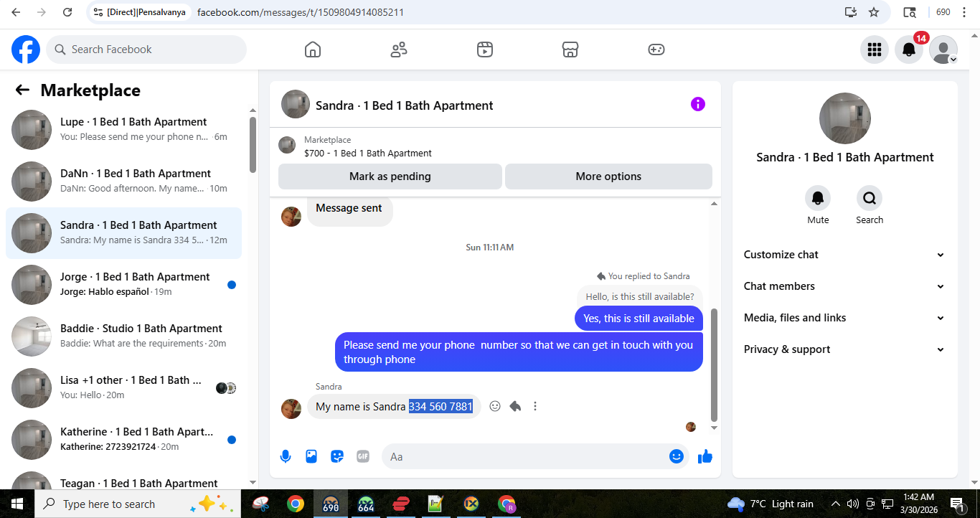This screenshot has width=980, height=518.
Task: Click the back arrow beside Marketplace heading
Action: (22, 90)
